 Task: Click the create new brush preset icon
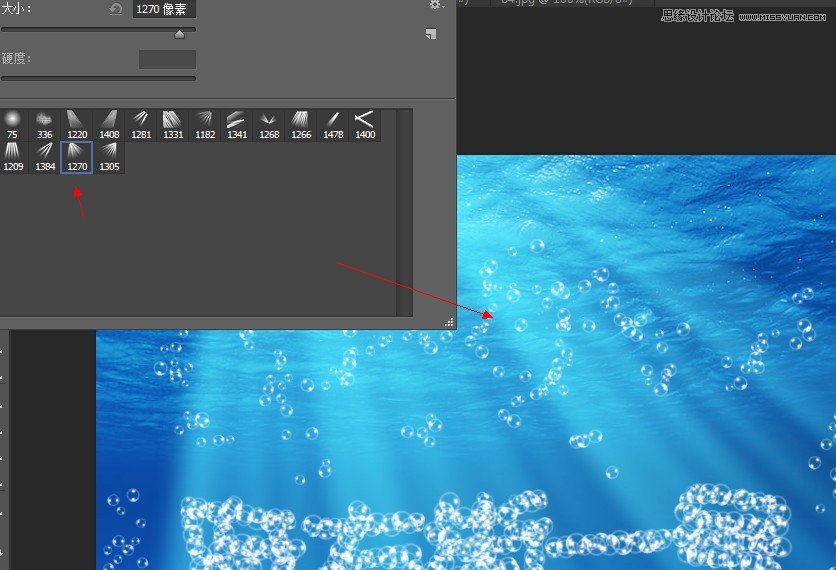pyautogui.click(x=430, y=34)
